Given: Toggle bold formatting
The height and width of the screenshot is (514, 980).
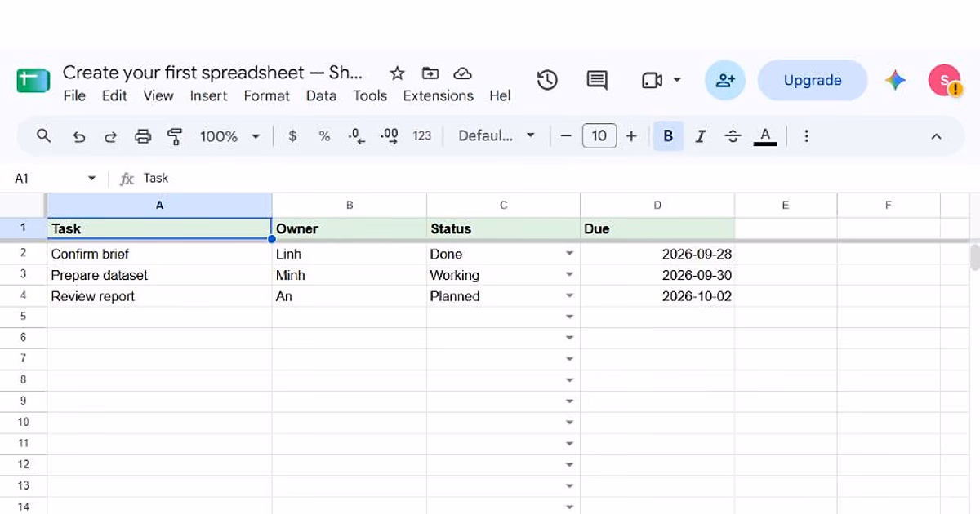Looking at the screenshot, I should (x=668, y=136).
